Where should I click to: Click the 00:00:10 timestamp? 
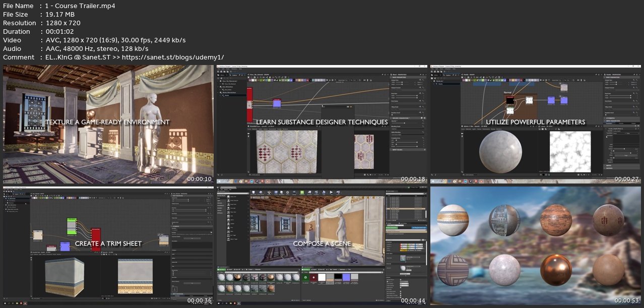pos(200,179)
